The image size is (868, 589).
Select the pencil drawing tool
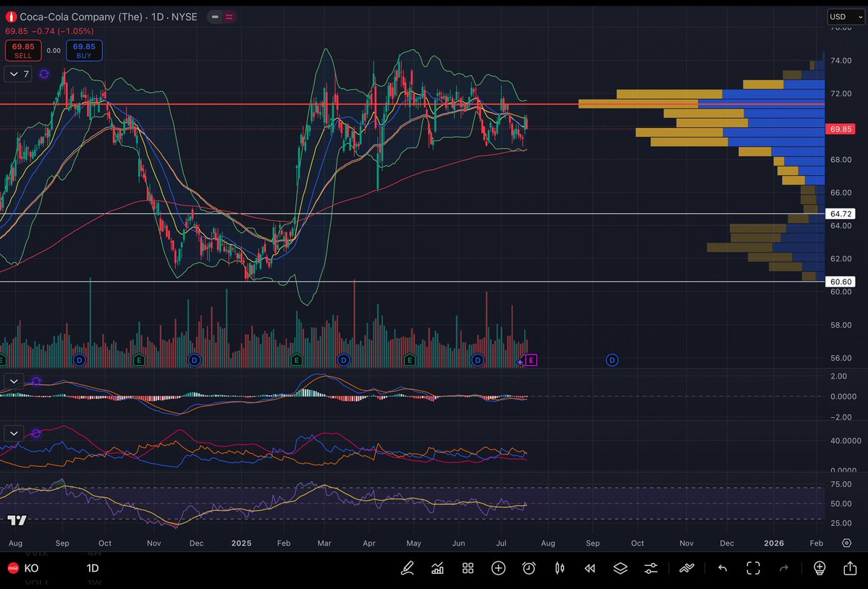point(408,568)
